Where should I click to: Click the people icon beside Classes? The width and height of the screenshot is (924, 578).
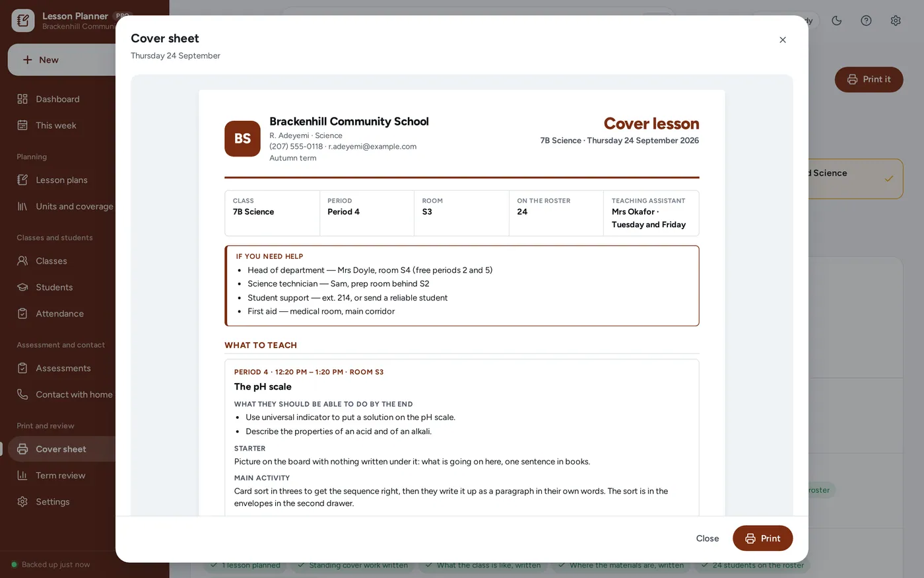pyautogui.click(x=22, y=261)
